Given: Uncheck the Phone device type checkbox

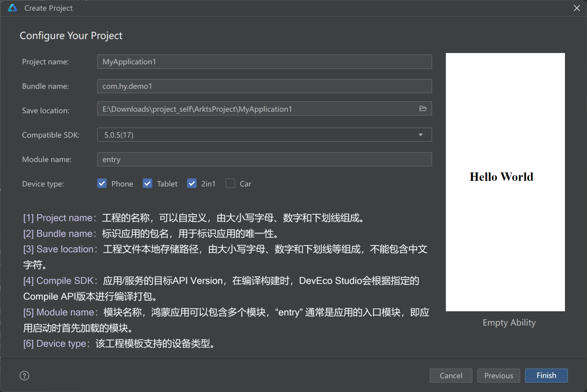Looking at the screenshot, I should [102, 183].
